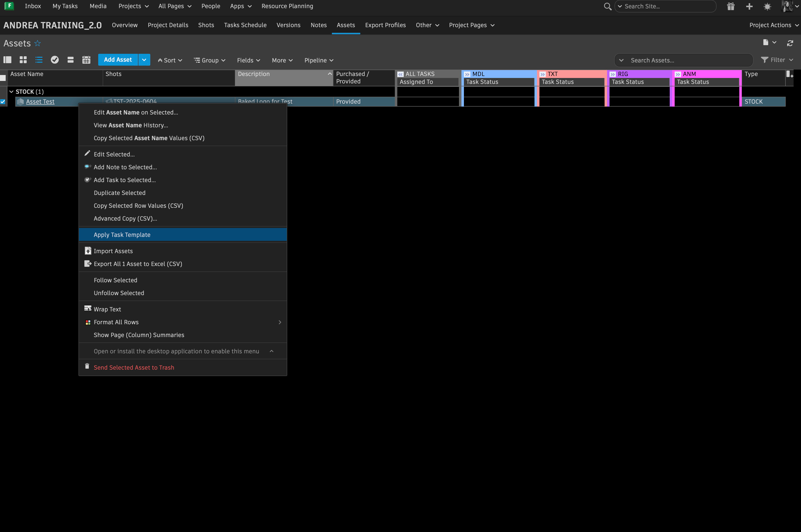Open the Shots project tab

206,25
